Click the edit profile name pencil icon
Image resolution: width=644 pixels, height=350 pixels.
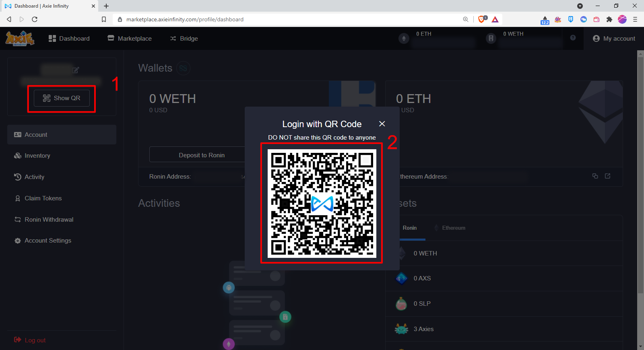[x=76, y=70]
